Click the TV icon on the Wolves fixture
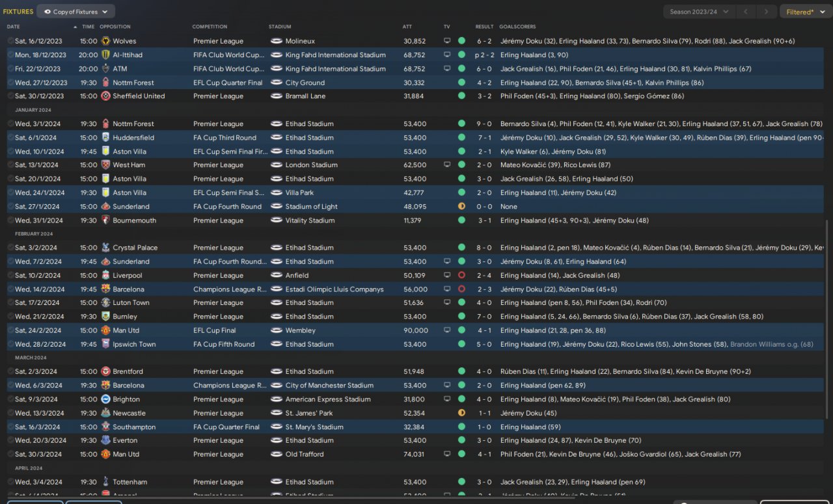The image size is (833, 504). coord(447,41)
